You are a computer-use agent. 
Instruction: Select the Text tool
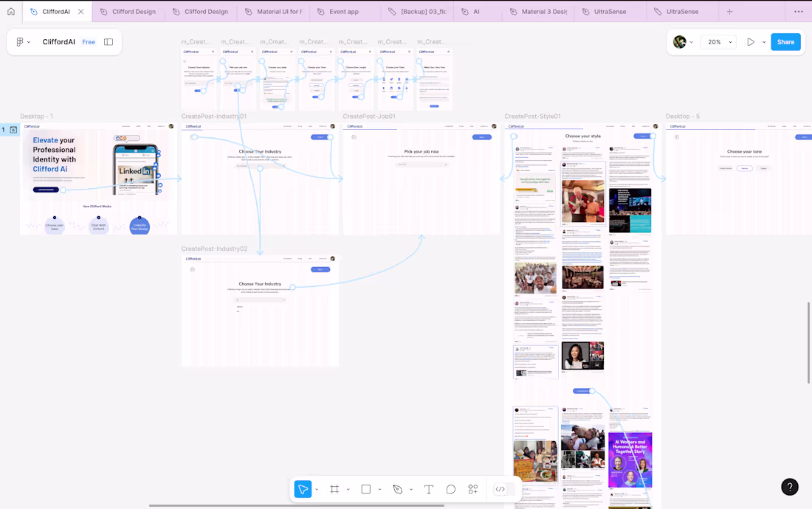[x=428, y=489]
